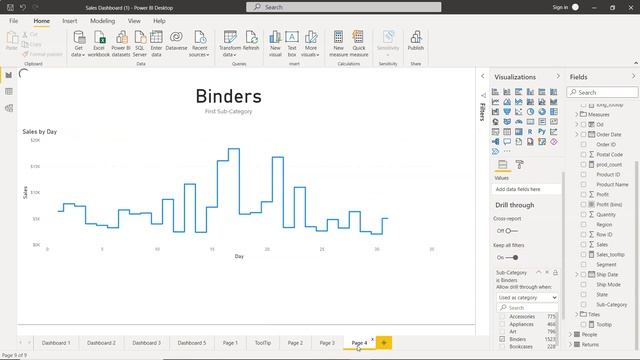The height and width of the screenshot is (360, 640).
Task: Click into the Fields search box
Action: coord(602,93)
